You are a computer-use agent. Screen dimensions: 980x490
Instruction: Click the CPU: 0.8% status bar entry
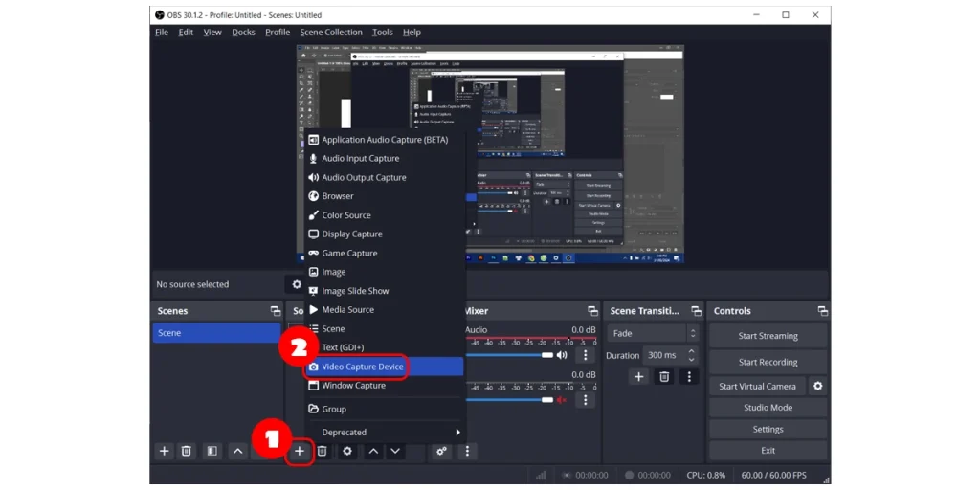[x=706, y=475]
